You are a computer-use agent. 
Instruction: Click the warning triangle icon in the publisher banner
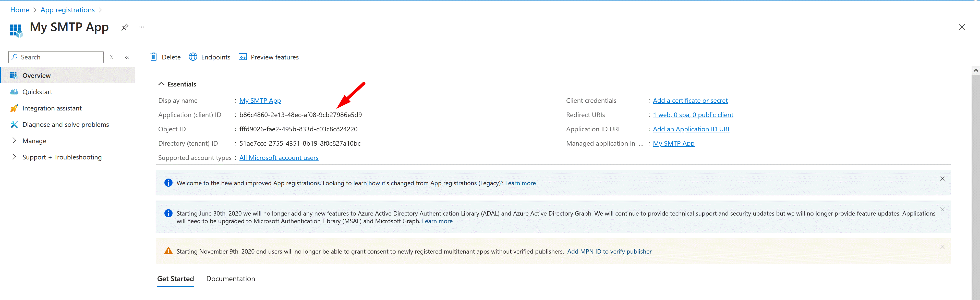click(168, 251)
